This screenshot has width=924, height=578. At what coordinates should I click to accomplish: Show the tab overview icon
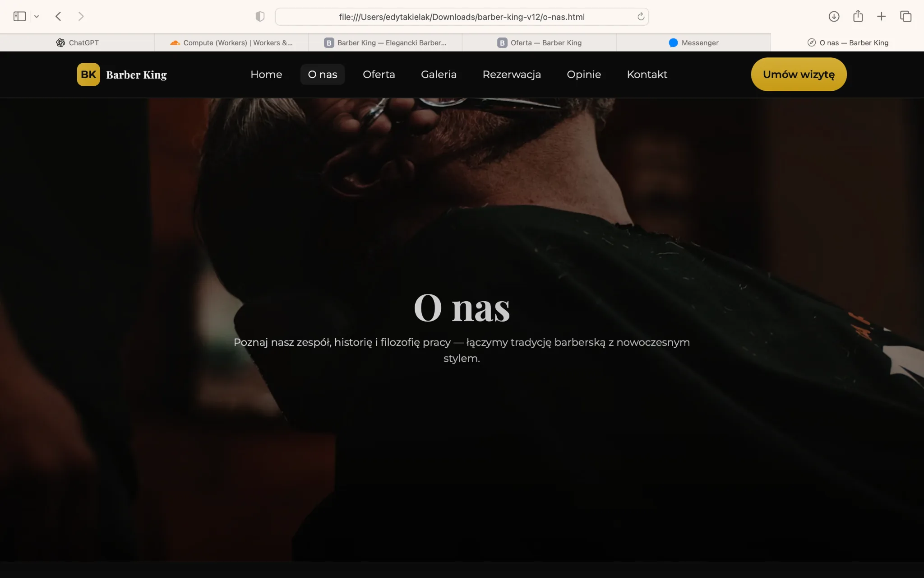click(906, 17)
